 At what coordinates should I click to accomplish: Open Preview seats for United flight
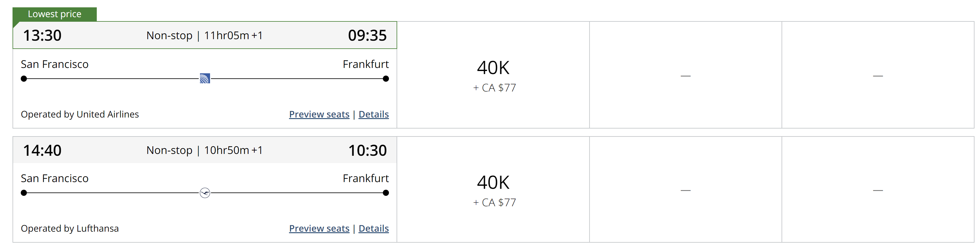click(x=319, y=114)
